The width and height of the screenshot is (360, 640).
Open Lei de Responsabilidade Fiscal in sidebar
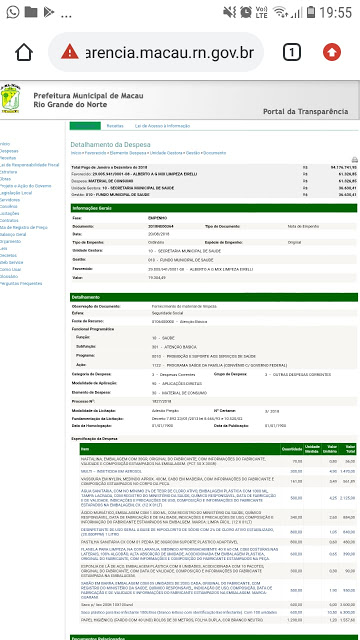click(29, 165)
